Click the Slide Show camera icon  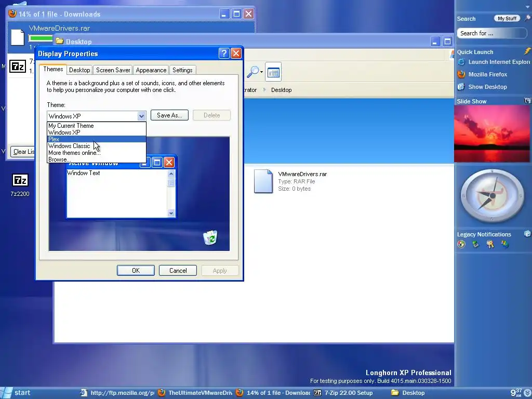click(x=527, y=100)
